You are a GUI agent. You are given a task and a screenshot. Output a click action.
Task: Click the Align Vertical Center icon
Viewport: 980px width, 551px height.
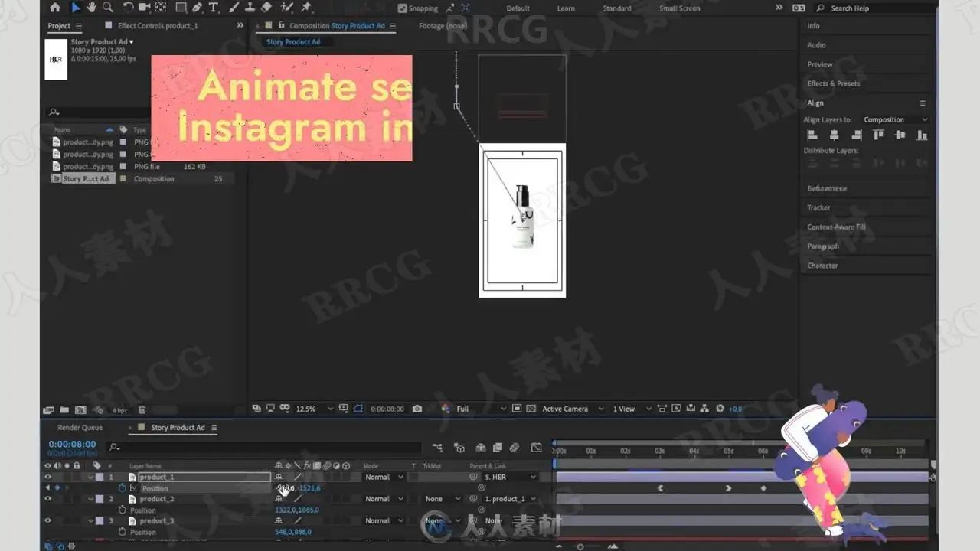point(900,135)
